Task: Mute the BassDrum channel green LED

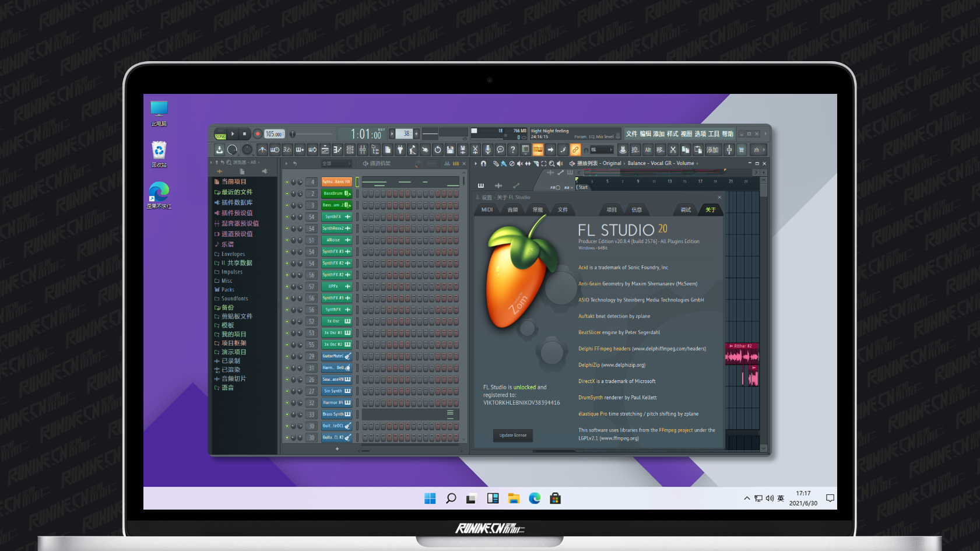Action: click(287, 194)
